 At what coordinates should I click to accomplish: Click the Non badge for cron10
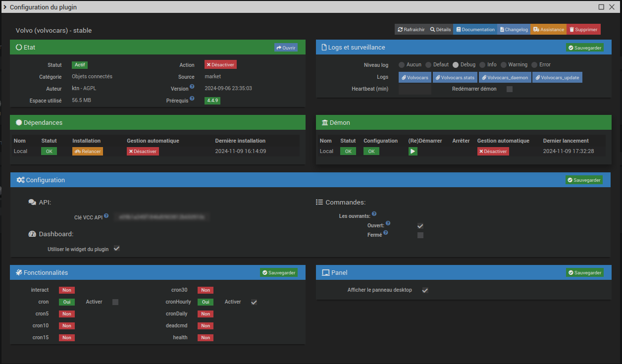point(67,326)
